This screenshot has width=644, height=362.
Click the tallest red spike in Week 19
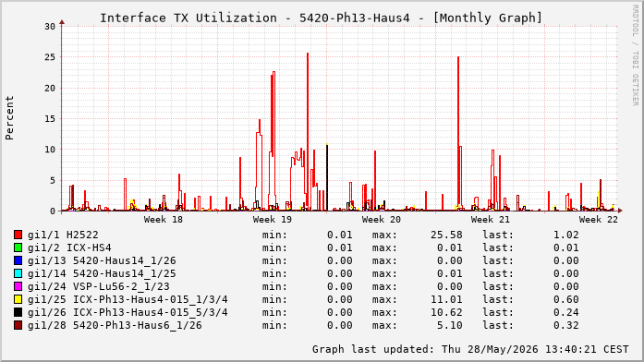308,131
